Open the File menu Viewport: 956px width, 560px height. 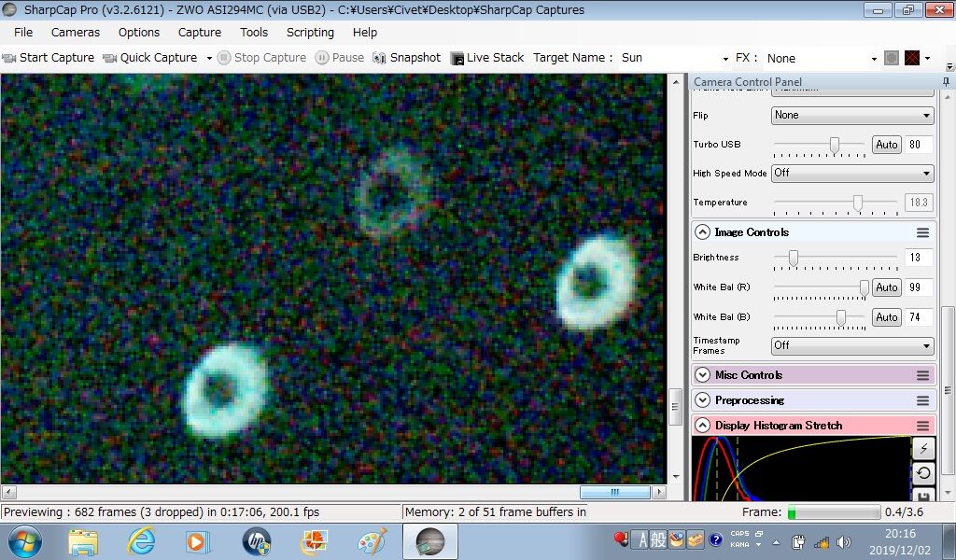pyautogui.click(x=23, y=33)
